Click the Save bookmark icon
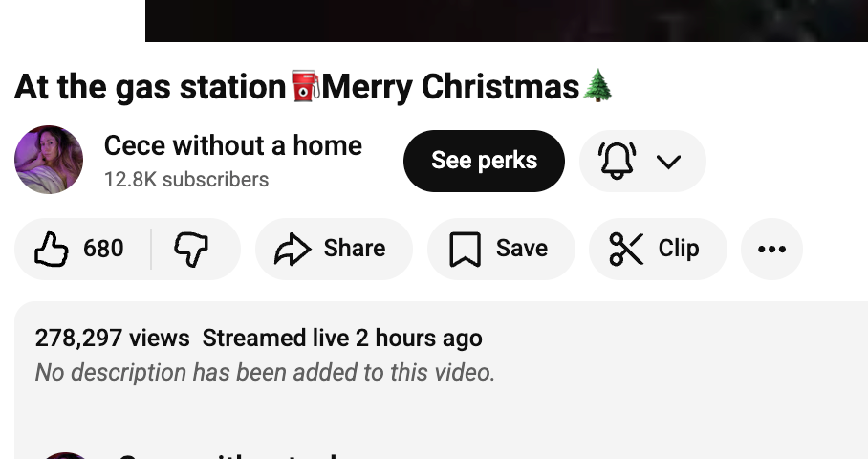 [x=465, y=250]
